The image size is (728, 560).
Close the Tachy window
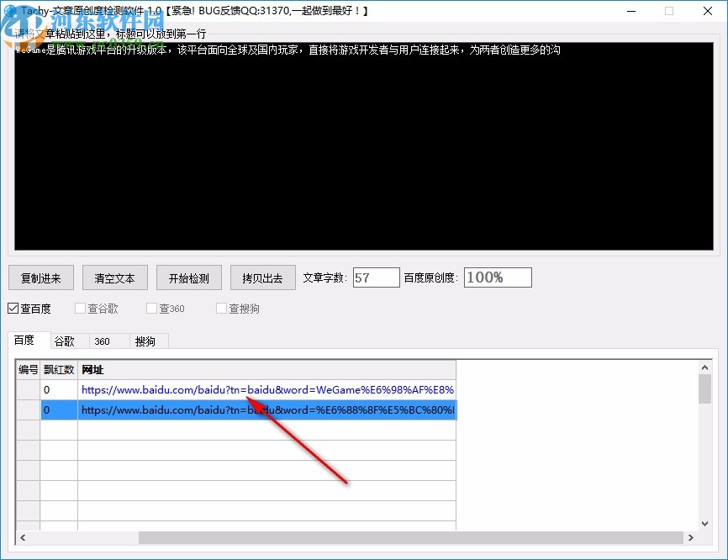pos(708,11)
